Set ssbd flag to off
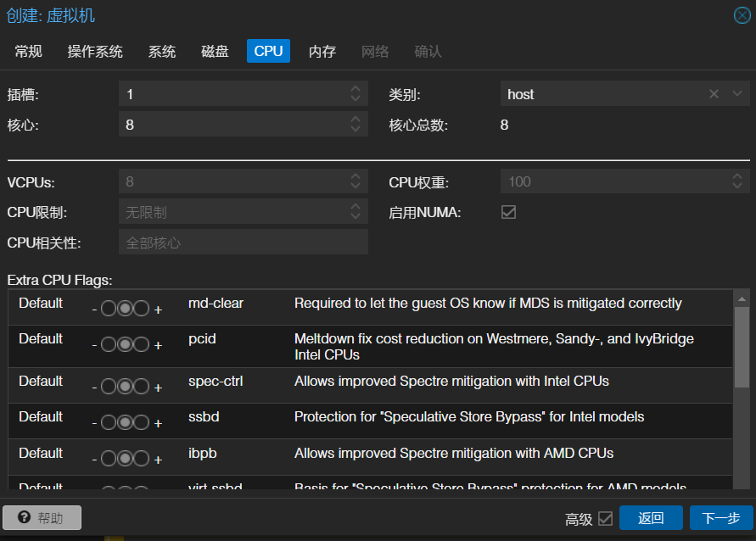756x541 pixels. 109,422
